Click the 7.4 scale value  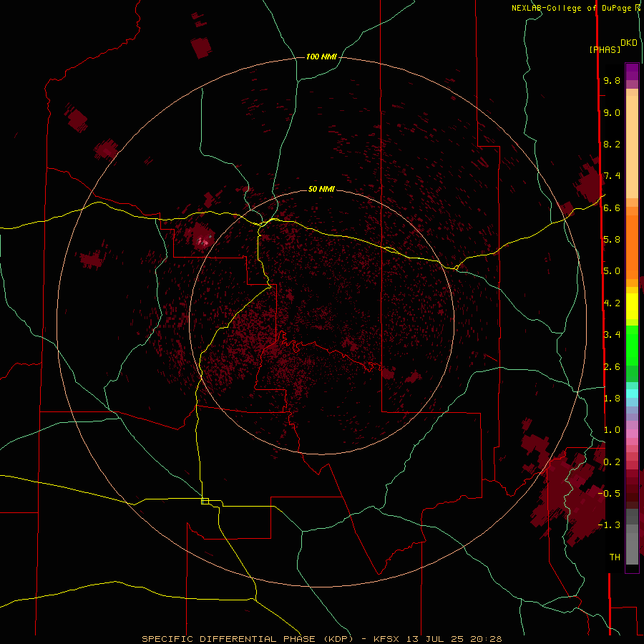click(x=612, y=176)
